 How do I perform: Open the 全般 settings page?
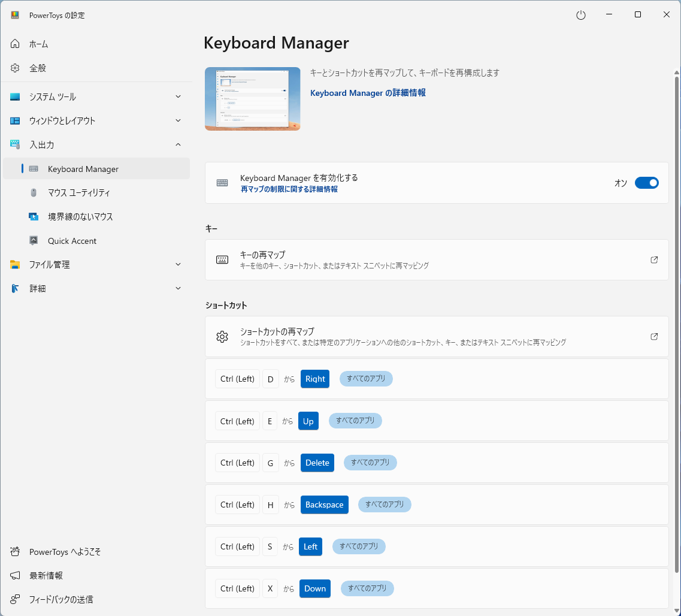[96, 68]
